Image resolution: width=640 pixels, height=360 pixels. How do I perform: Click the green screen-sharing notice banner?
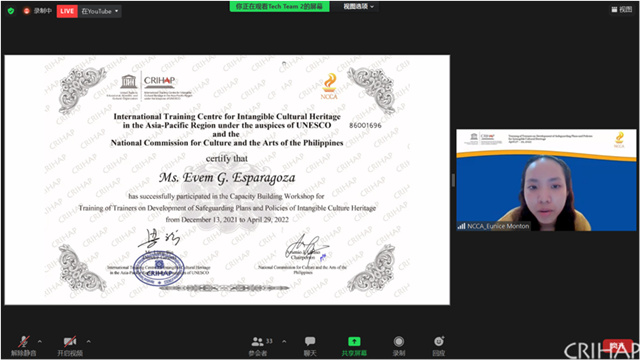(279, 7)
